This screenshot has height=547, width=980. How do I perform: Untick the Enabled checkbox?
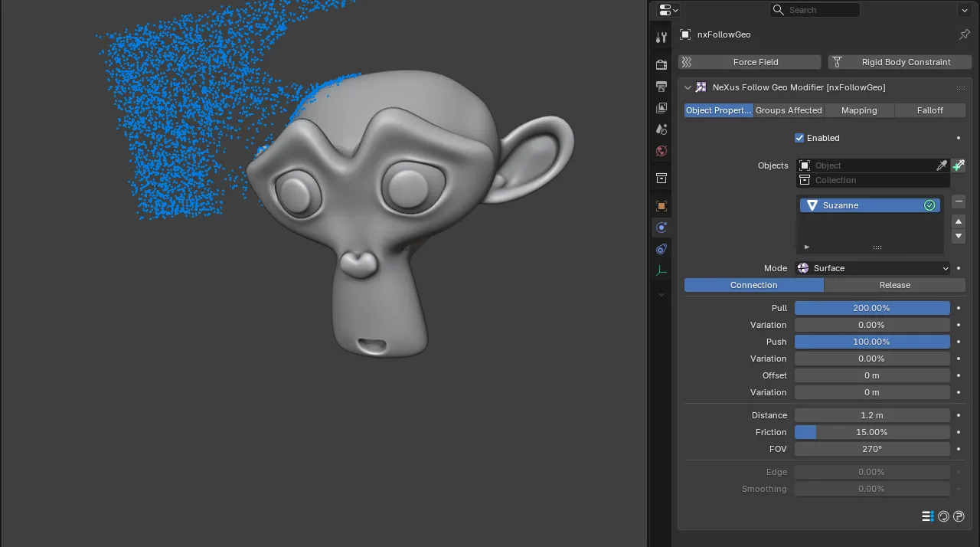click(799, 138)
